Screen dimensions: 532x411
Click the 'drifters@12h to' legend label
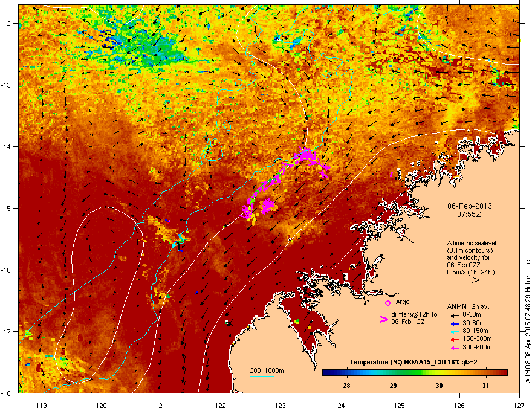tap(414, 315)
